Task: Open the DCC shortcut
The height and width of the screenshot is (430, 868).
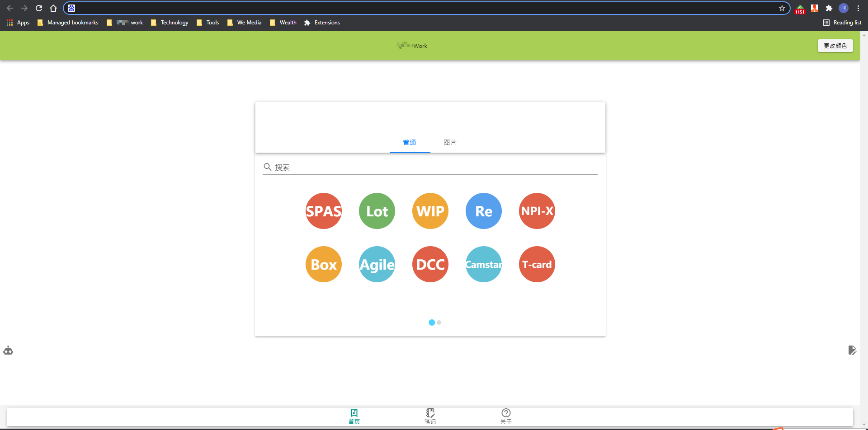Action: tap(430, 264)
